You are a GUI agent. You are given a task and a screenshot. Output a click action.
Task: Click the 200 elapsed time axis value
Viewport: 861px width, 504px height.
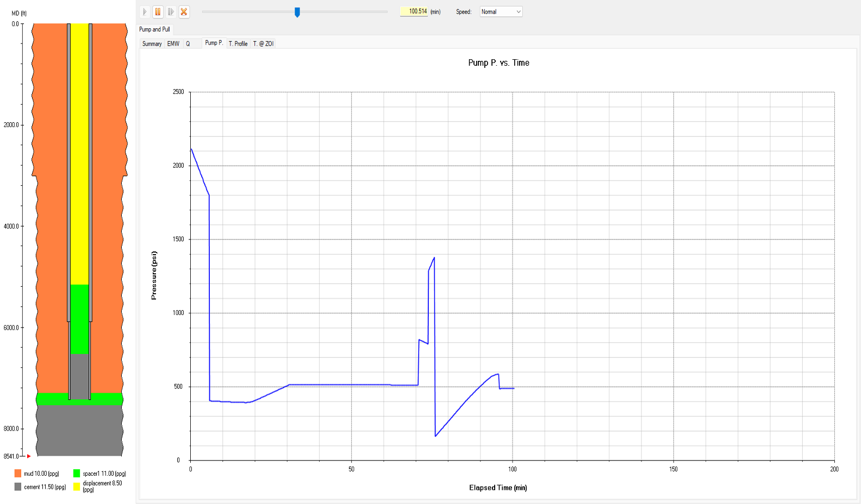click(834, 469)
